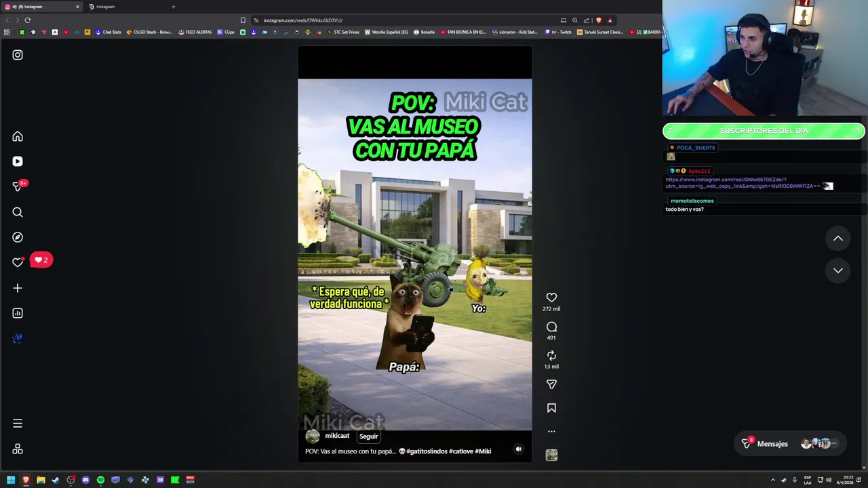
Task: Open the reel's comments
Action: tap(551, 327)
